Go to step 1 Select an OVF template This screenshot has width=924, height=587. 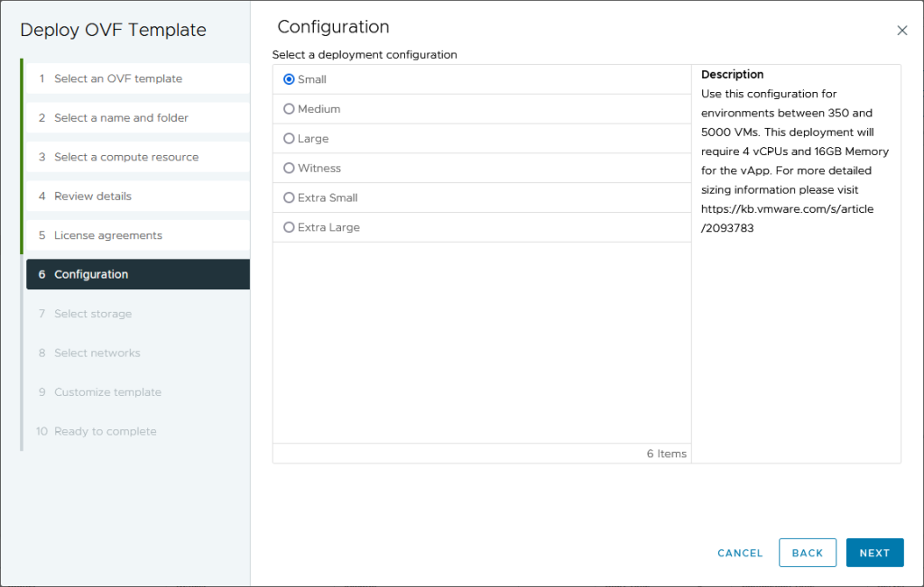coord(138,78)
